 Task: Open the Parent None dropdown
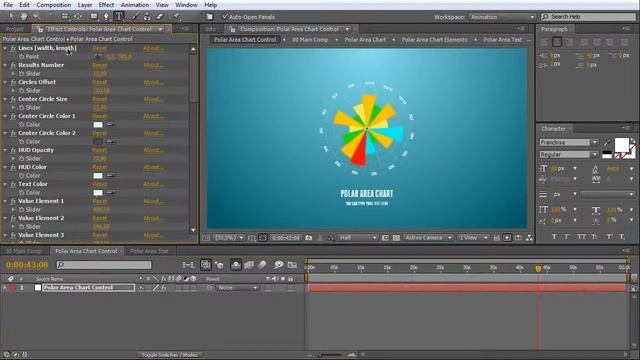pyautogui.click(x=238, y=288)
